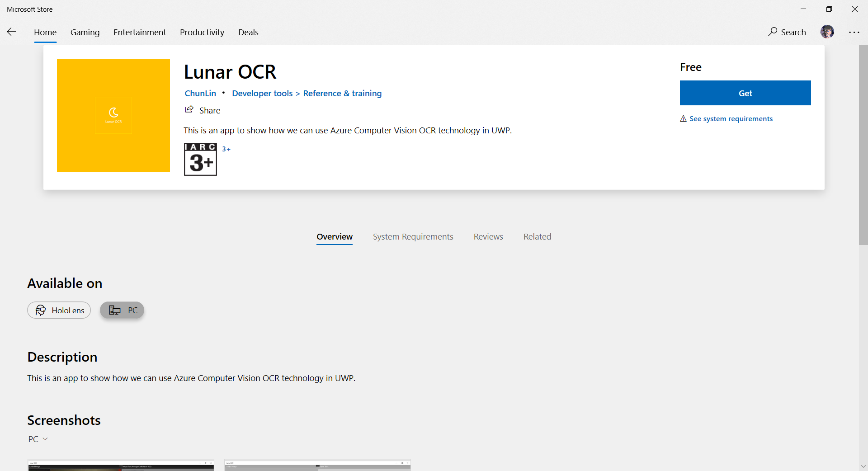Open the Gaming menu
The width and height of the screenshot is (868, 471).
point(85,32)
